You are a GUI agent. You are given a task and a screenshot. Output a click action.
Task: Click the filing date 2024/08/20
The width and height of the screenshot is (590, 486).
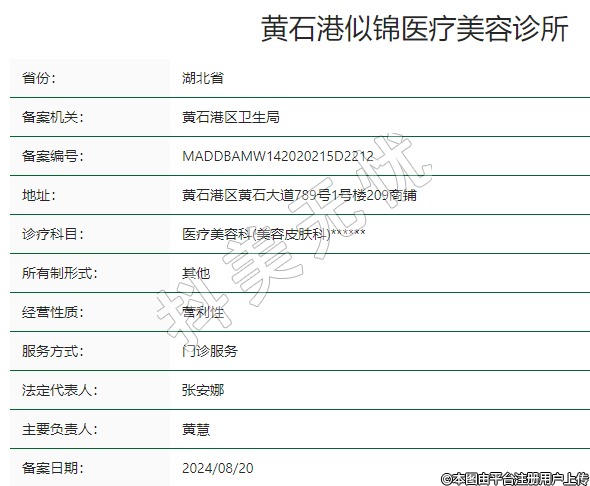pyautogui.click(x=218, y=468)
